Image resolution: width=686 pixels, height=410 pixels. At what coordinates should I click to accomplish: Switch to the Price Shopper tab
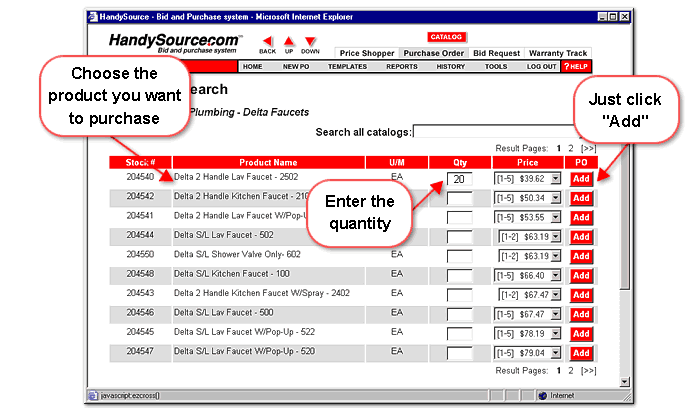click(367, 53)
